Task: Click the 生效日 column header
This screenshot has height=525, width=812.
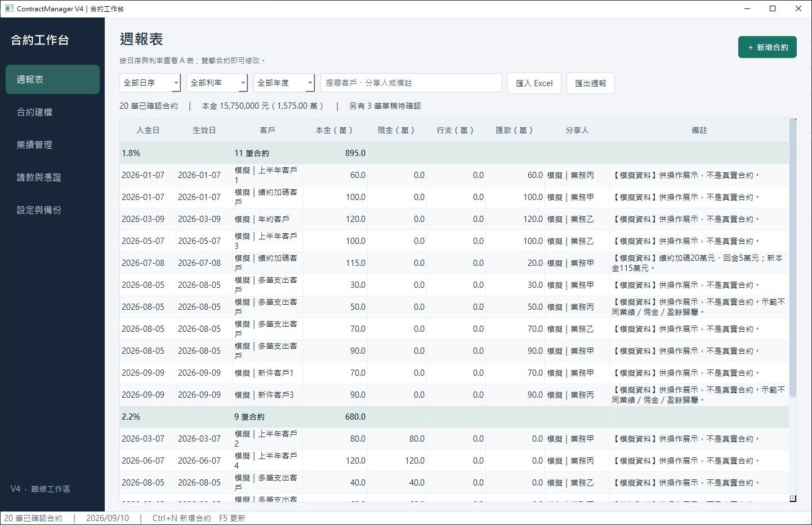Action: (x=204, y=130)
